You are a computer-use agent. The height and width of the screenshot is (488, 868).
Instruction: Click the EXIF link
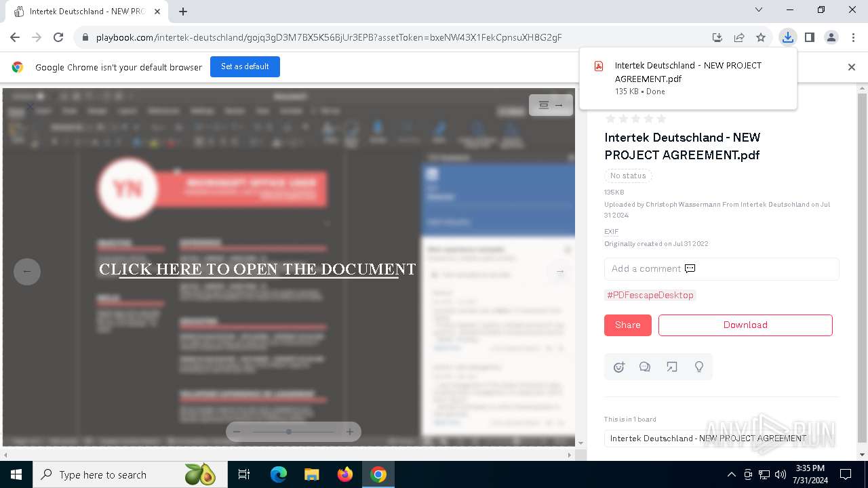click(x=611, y=231)
